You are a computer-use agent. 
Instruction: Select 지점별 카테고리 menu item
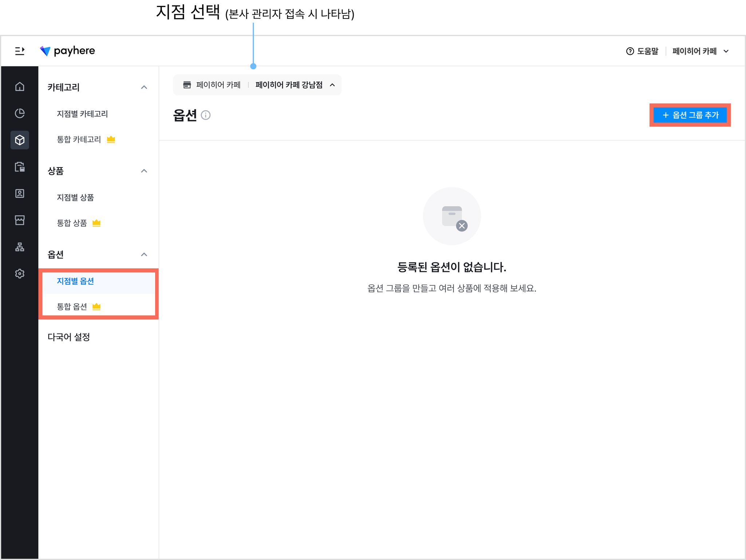(82, 114)
